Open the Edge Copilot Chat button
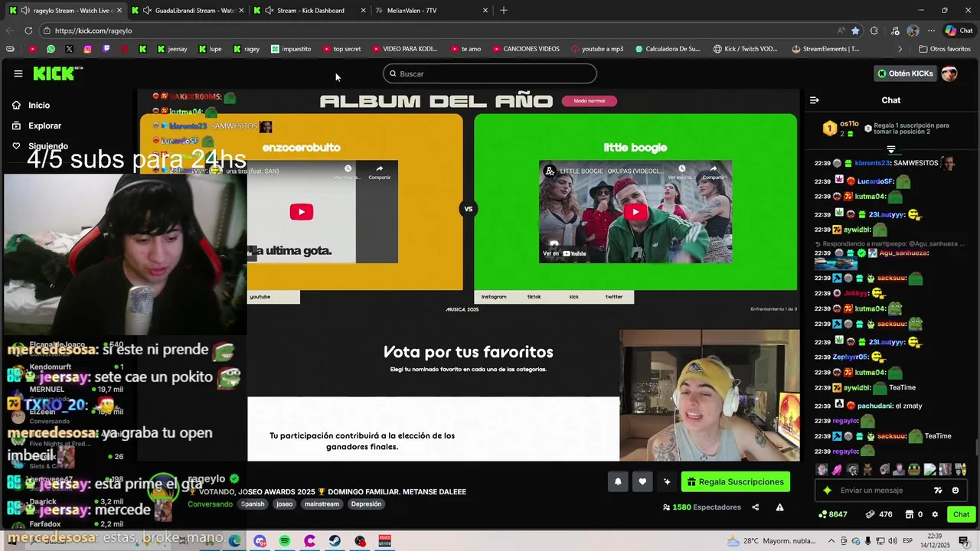The height and width of the screenshot is (551, 980). coord(958,31)
